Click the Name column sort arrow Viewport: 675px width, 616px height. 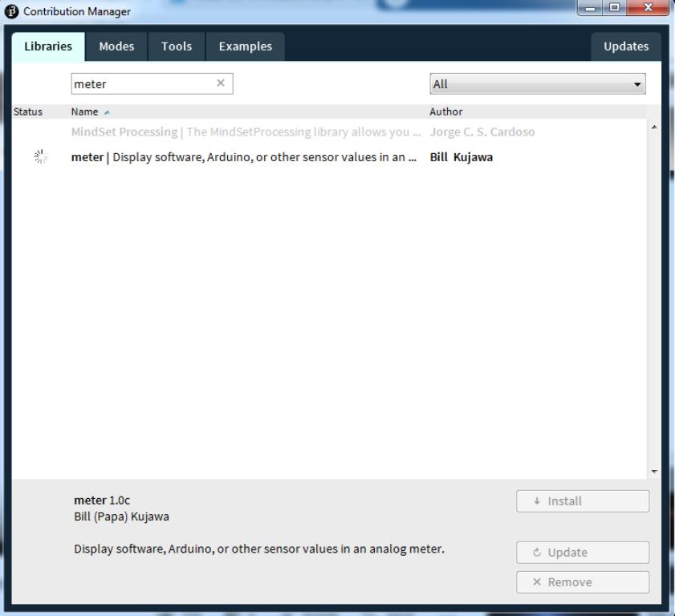(x=108, y=113)
